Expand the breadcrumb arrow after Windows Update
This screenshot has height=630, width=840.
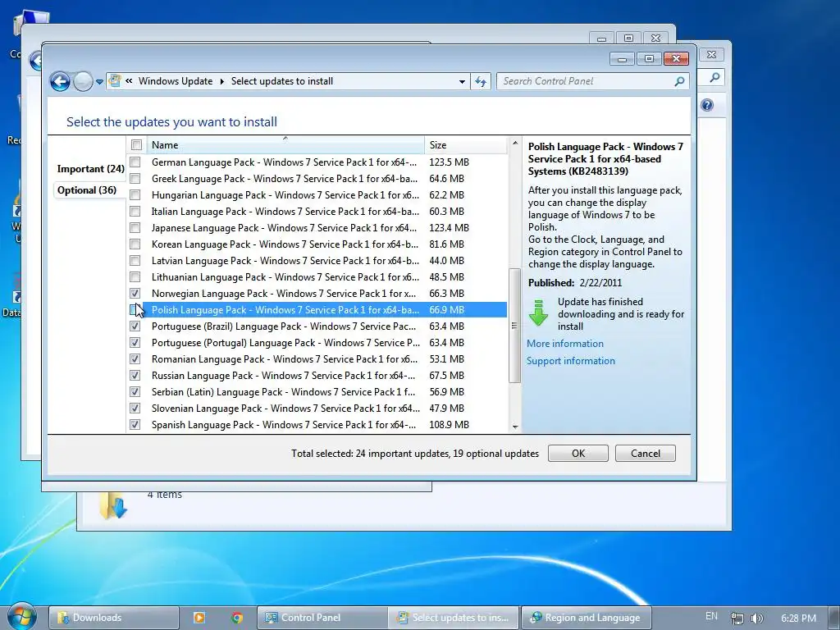[221, 81]
